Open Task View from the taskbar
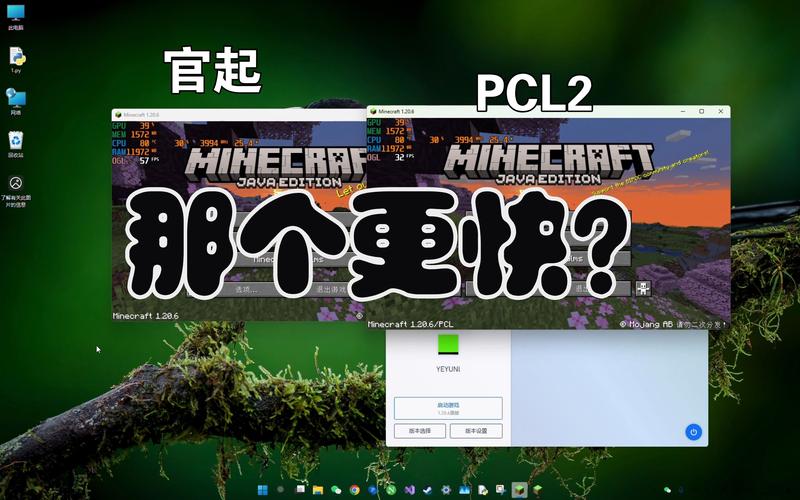The height and width of the screenshot is (500, 800). click(300, 489)
